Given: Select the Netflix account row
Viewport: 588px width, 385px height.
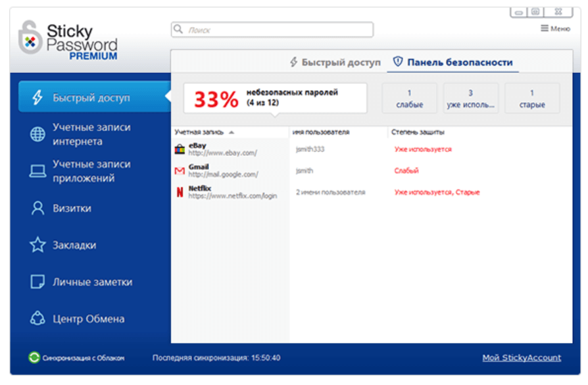Looking at the screenshot, I should click(371, 192).
